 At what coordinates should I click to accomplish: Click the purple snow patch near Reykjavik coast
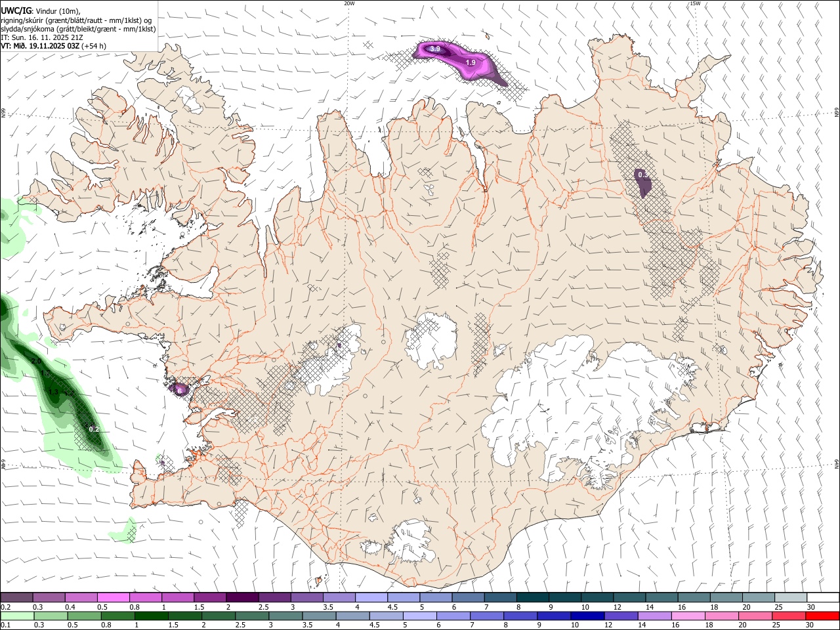click(x=178, y=390)
